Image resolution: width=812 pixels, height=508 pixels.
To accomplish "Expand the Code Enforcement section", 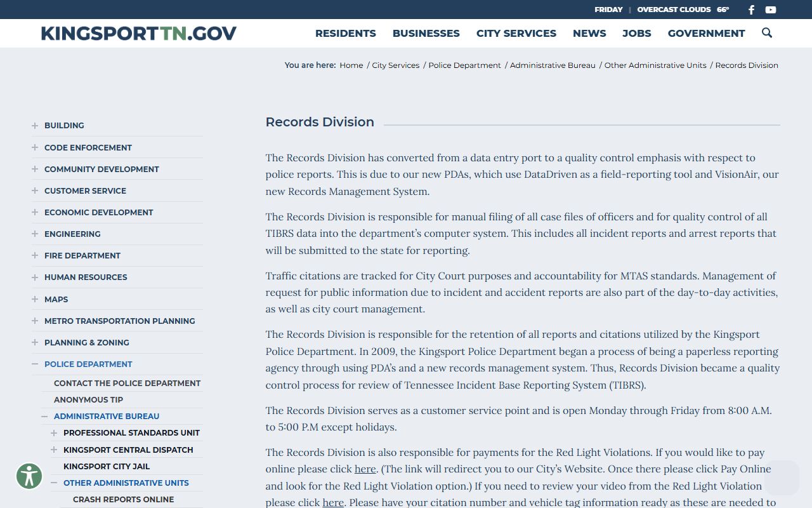I will 35,147.
